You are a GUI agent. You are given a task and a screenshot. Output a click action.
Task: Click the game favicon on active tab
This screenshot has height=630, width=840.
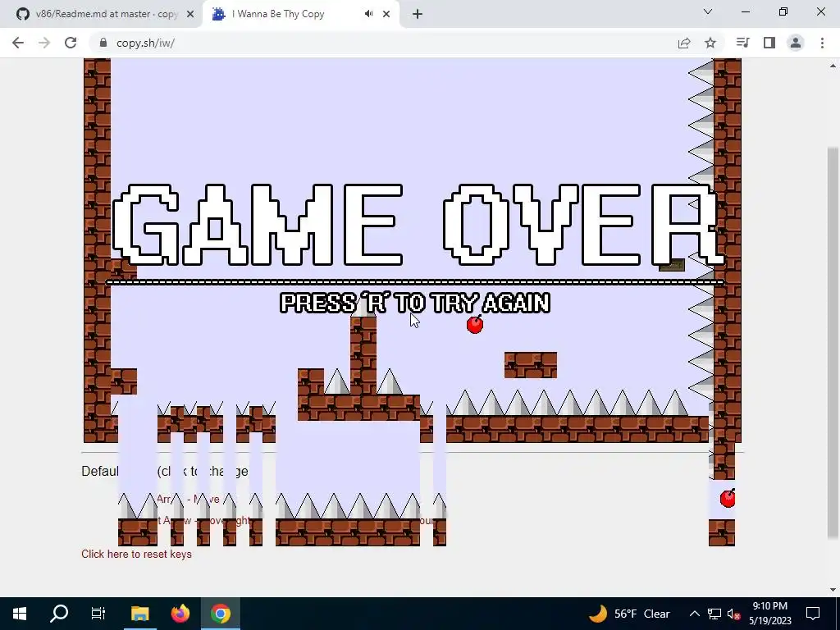(x=218, y=14)
